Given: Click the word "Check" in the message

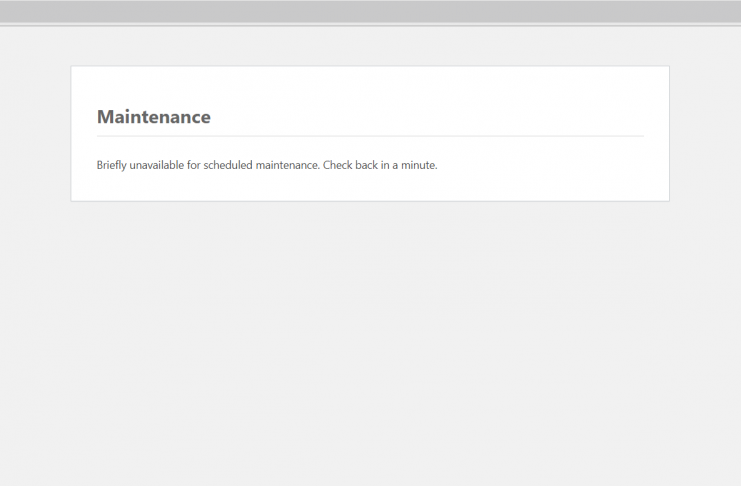Looking at the screenshot, I should pos(338,165).
